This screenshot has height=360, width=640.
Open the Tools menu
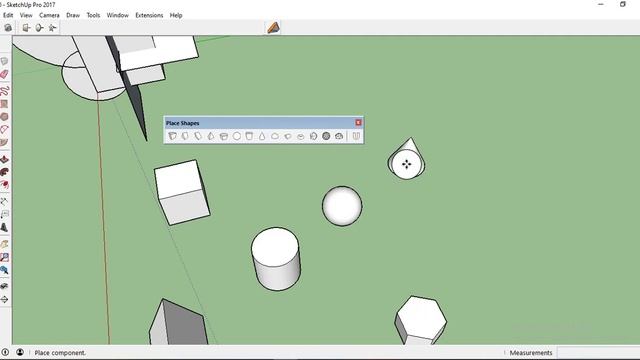93,15
